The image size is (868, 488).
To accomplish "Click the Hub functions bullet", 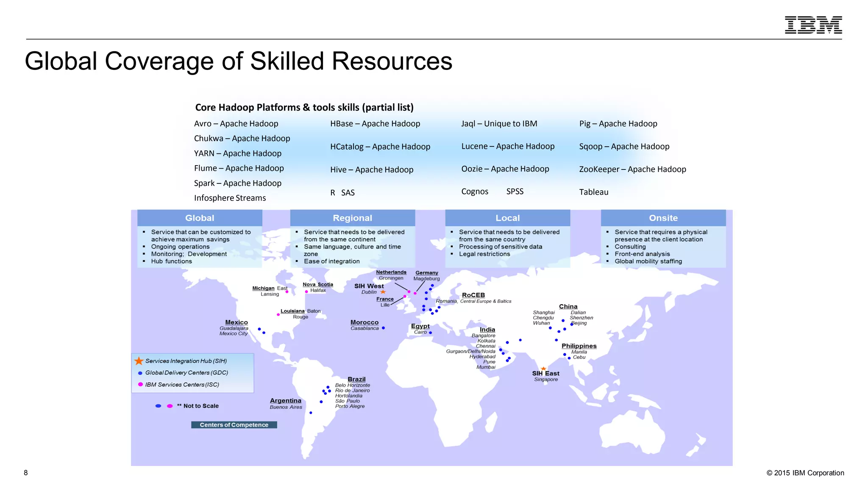I will [172, 261].
